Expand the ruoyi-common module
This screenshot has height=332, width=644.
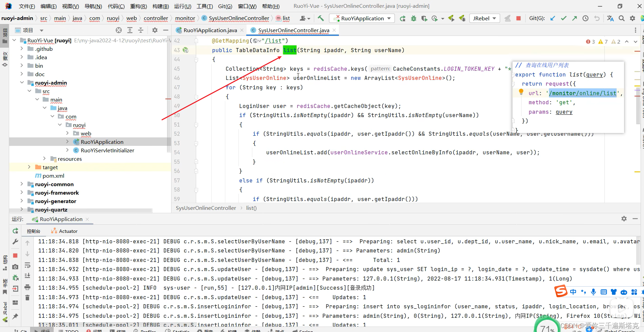(x=22, y=184)
